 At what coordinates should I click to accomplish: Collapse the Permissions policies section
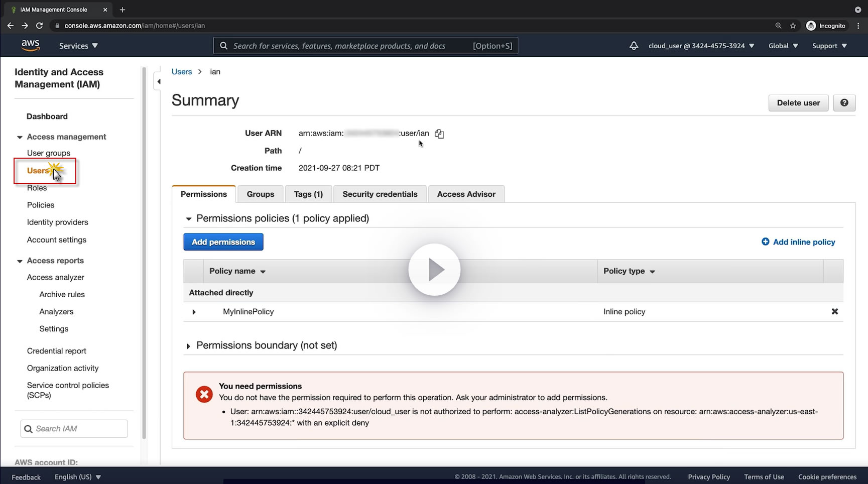[x=189, y=219]
